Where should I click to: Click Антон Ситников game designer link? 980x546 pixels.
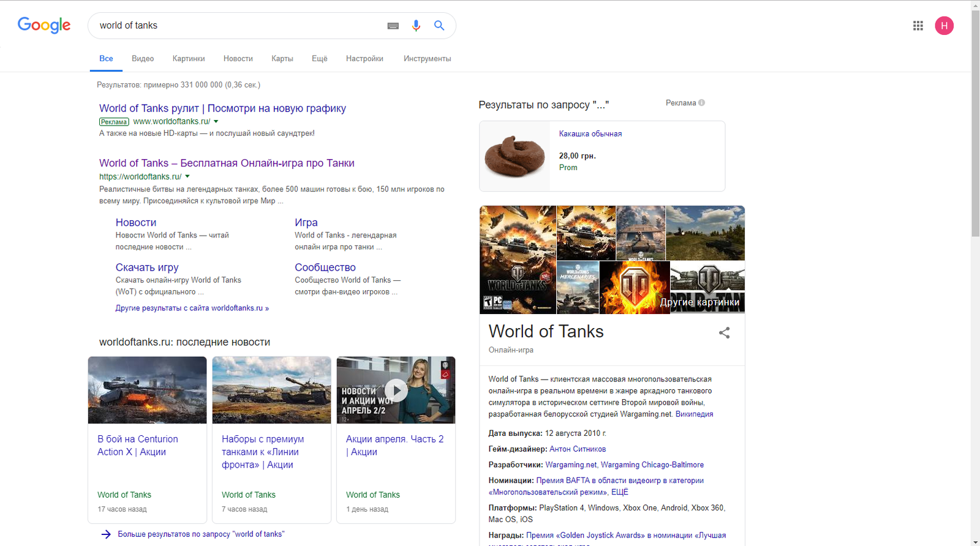578,449
